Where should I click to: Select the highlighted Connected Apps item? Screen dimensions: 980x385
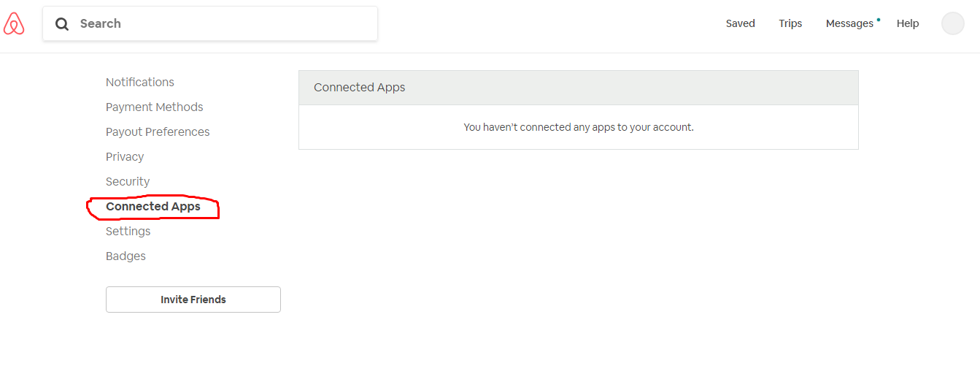[x=153, y=207]
